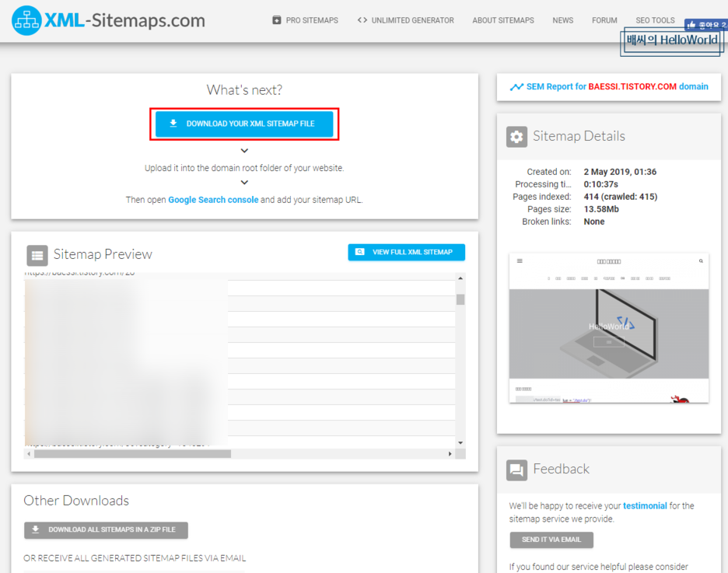The height and width of the screenshot is (573, 728).
Task: Click the 'What's next?' heading
Action: 244,89
